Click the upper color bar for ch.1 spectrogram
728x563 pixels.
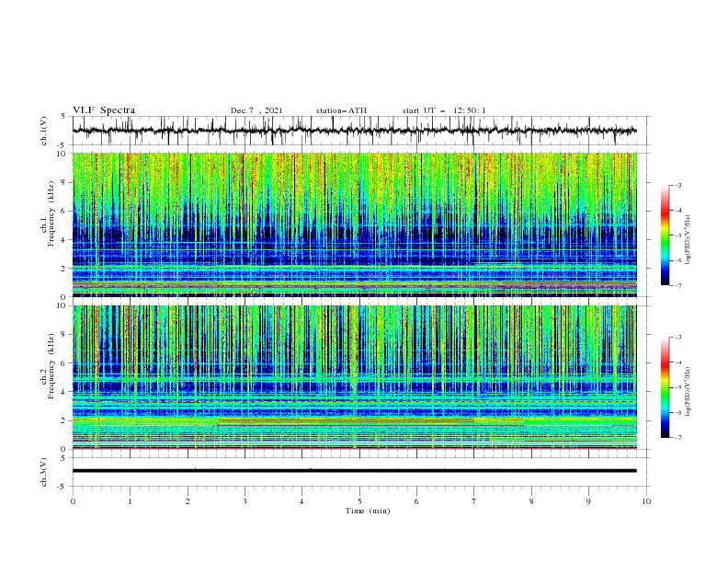tap(665, 236)
